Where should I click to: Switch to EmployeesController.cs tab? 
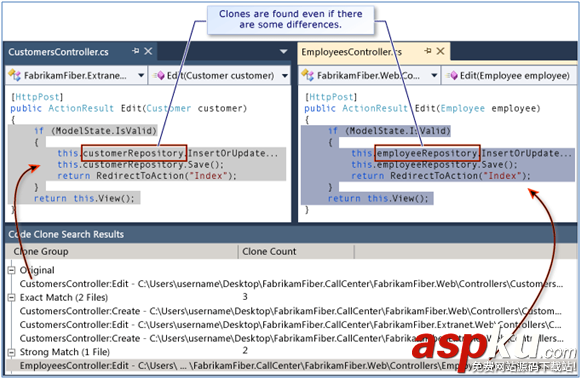click(x=351, y=52)
